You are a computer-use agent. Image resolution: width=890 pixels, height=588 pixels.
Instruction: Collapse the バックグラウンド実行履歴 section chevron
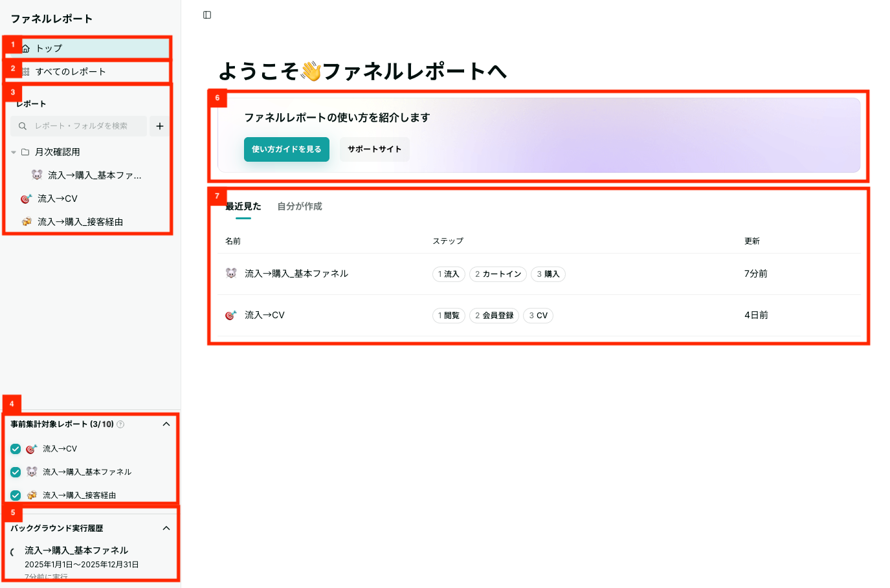point(166,528)
